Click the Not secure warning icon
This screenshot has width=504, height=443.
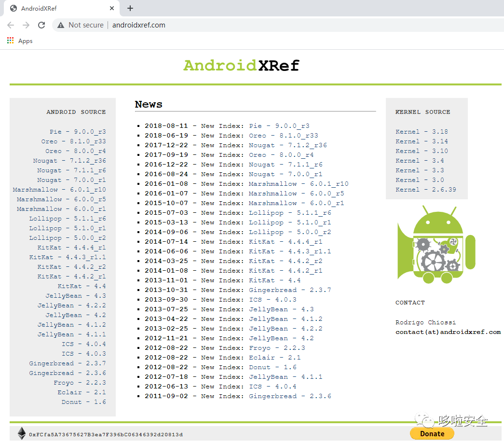[61, 25]
